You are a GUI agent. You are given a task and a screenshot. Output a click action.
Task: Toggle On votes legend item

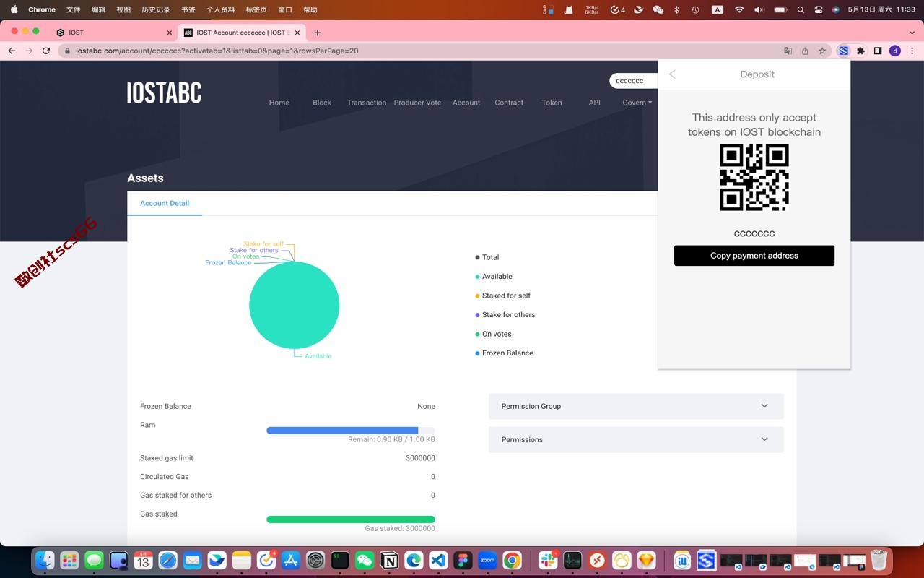click(493, 334)
